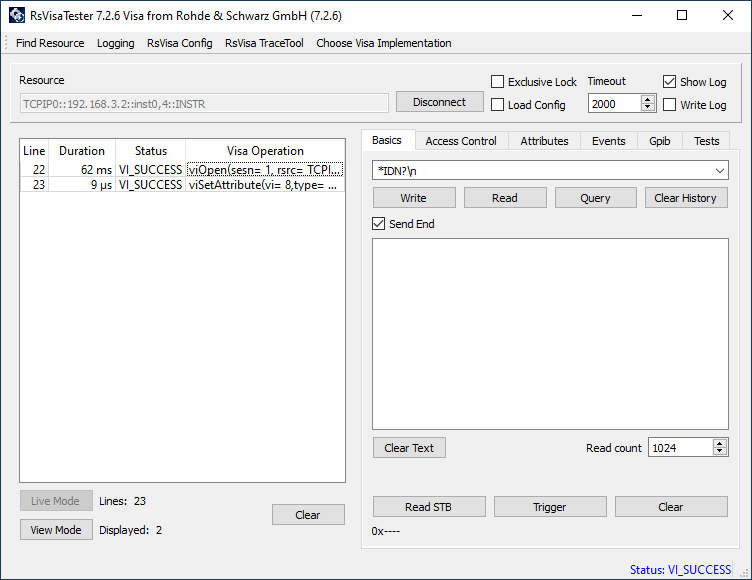Click the 'Lines: 23' label
752x580 pixels.
click(x=122, y=501)
